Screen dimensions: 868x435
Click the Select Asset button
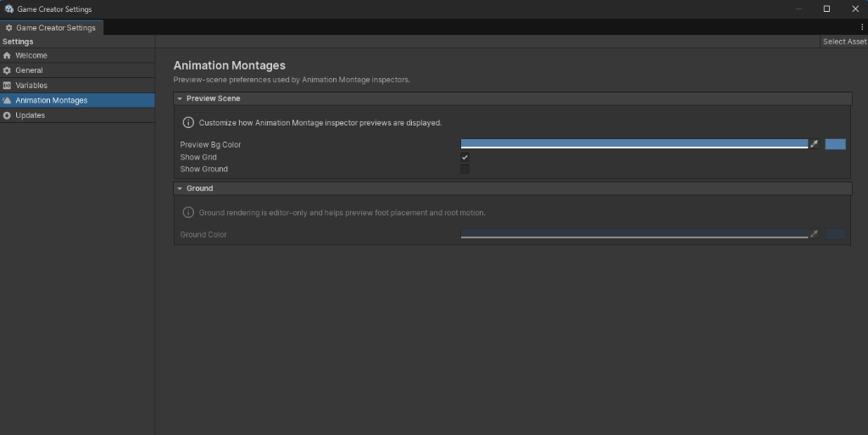point(843,42)
